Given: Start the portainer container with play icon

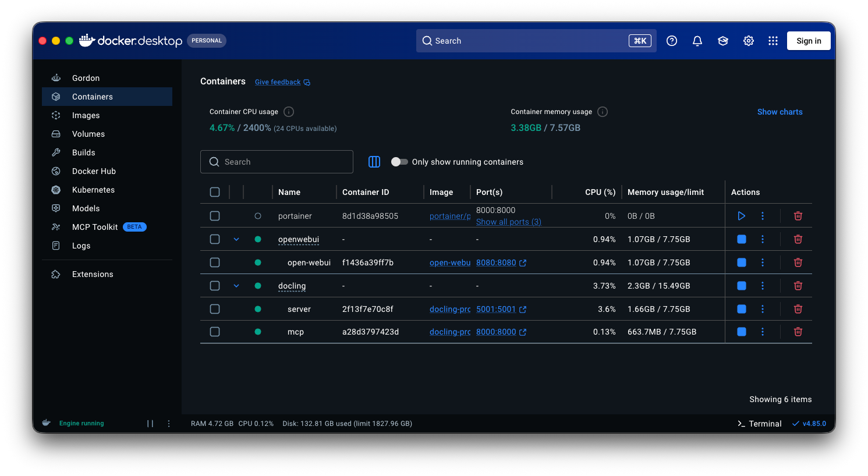Looking at the screenshot, I should 742,216.
